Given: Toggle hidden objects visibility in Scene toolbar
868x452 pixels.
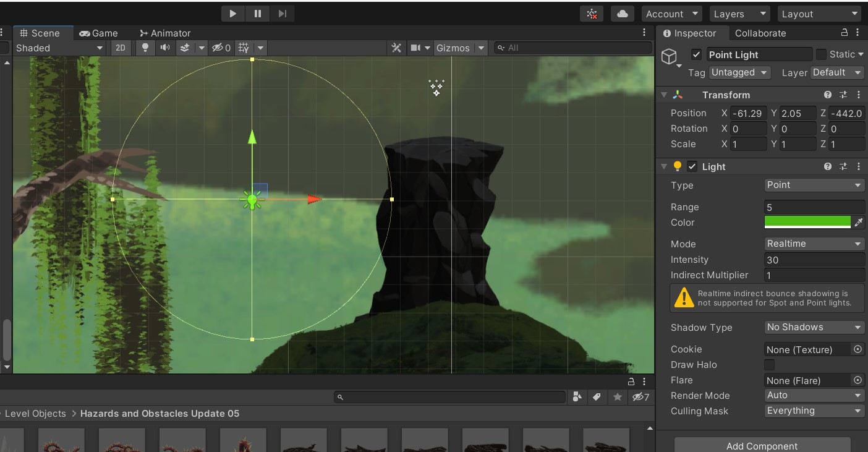Looking at the screenshot, I should [221, 48].
